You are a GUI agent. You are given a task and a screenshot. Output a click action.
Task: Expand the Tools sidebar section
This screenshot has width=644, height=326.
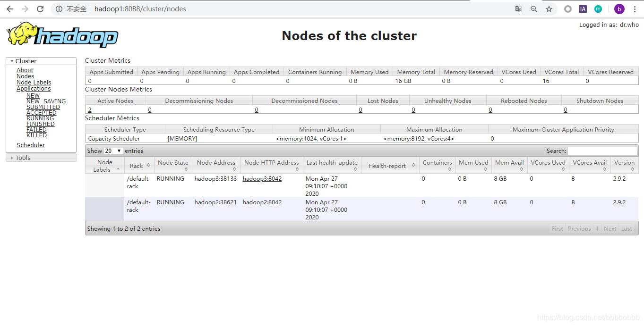click(x=41, y=158)
